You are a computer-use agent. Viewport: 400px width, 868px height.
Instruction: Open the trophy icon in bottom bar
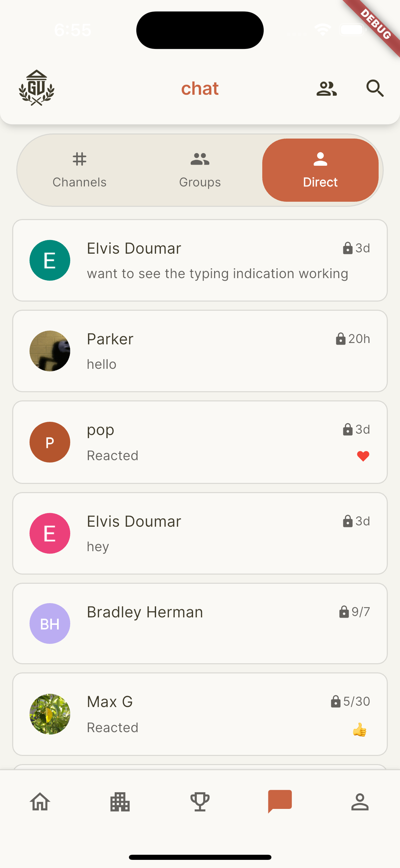tap(200, 802)
